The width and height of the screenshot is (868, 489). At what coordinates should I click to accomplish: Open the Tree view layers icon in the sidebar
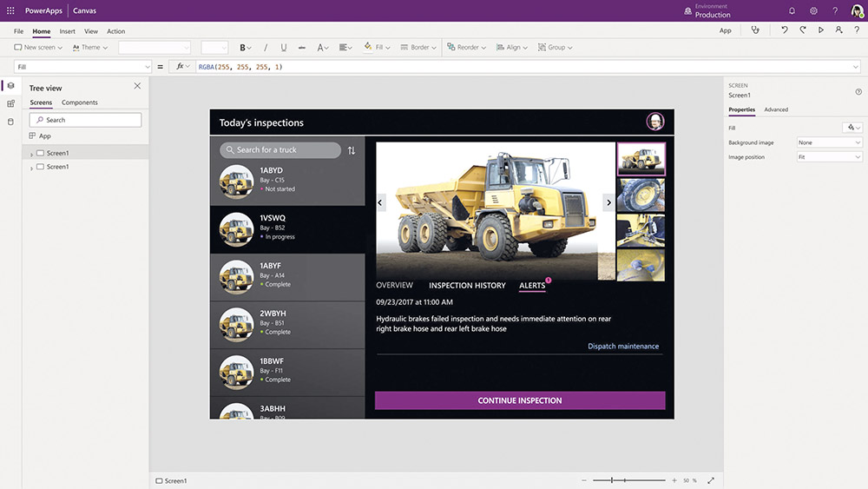(10, 86)
